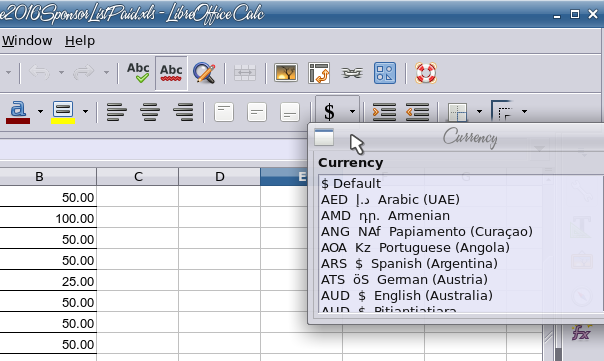604x361 pixels.
Task: Open the font color dropdown arrow
Action: pos(40,112)
